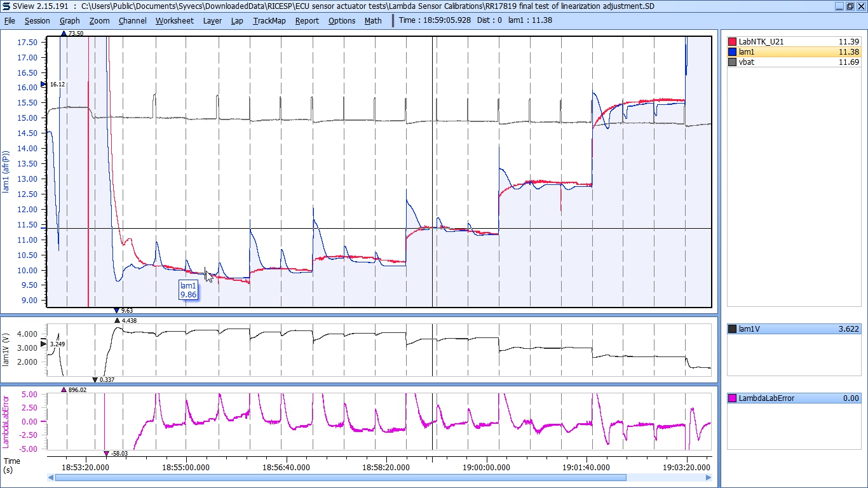This screenshot has height=488, width=868.
Task: Click the lam1 9.86 tooltip box
Action: pyautogui.click(x=188, y=290)
